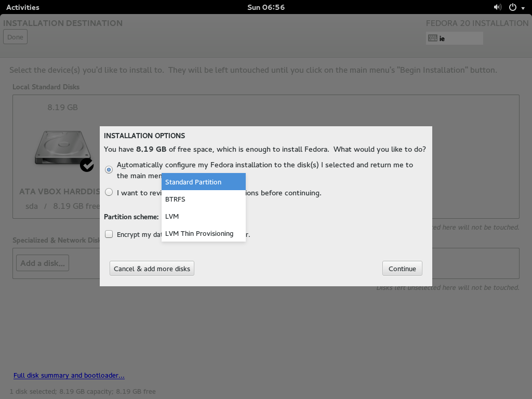
Task: Click the Partition scheme label
Action: [x=131, y=217]
